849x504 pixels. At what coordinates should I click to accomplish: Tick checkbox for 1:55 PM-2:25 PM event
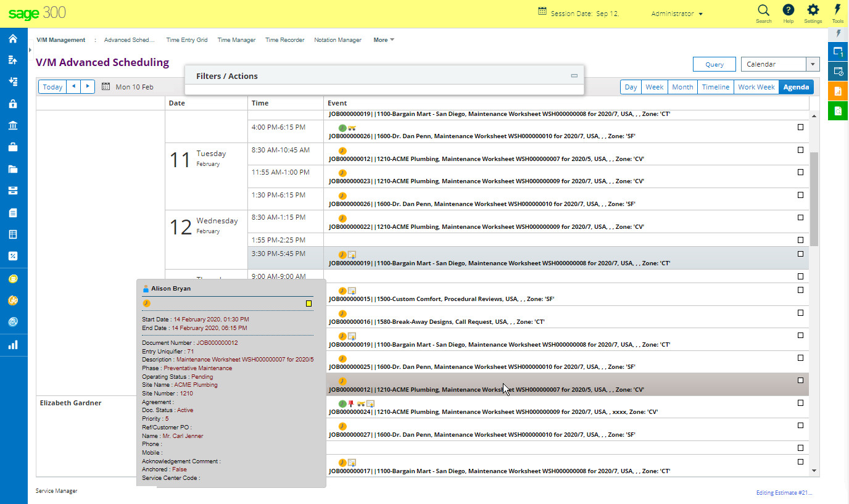click(x=800, y=240)
